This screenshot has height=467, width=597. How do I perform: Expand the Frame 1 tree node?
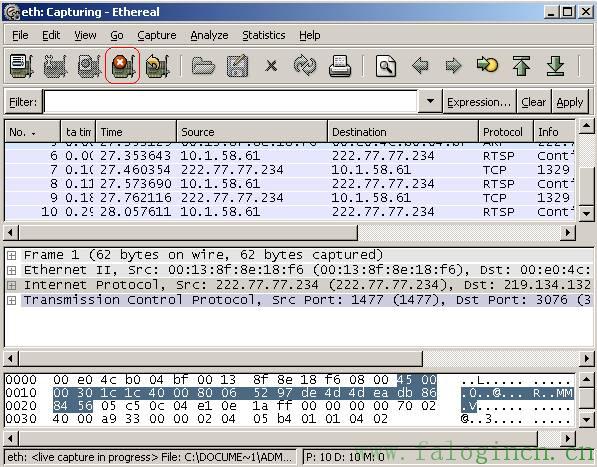coord(11,255)
